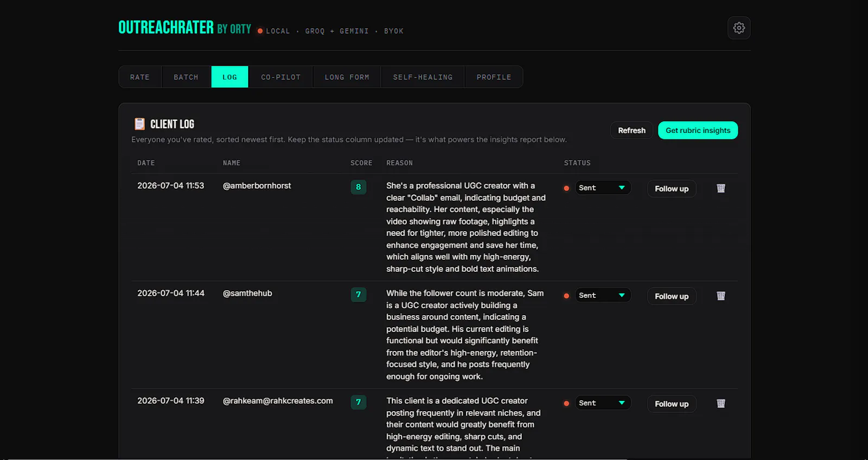Click the REASON column header

(400, 163)
